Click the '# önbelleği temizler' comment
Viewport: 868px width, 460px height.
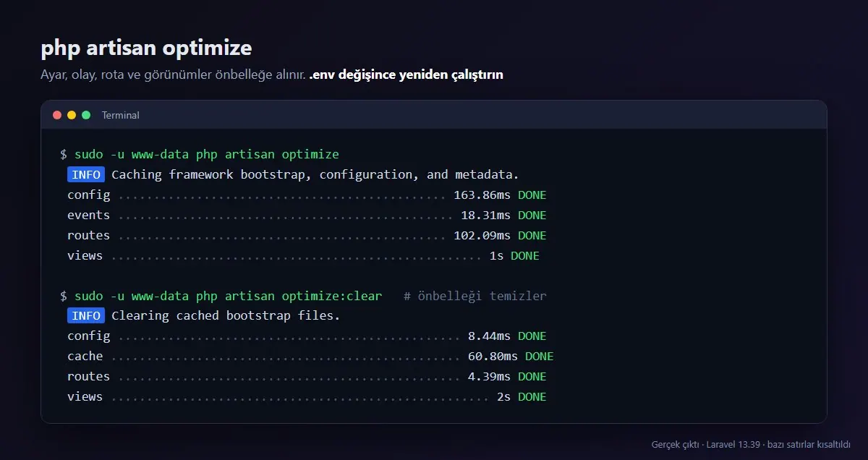[475, 296]
